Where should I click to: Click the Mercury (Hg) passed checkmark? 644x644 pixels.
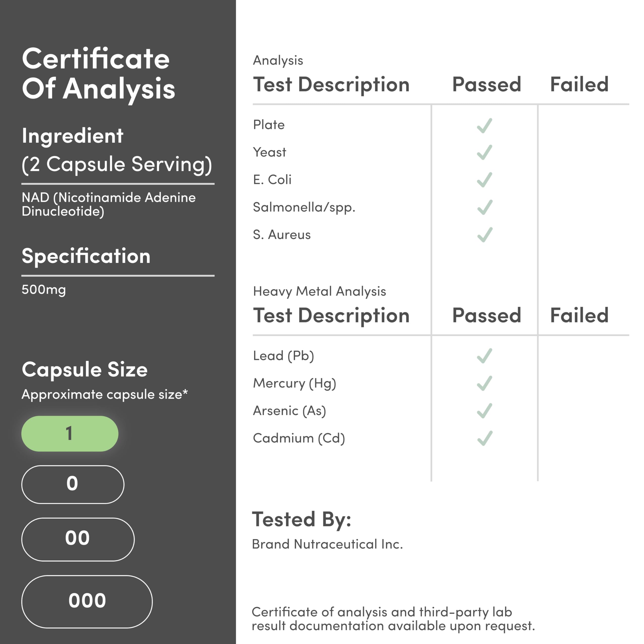[x=484, y=383]
